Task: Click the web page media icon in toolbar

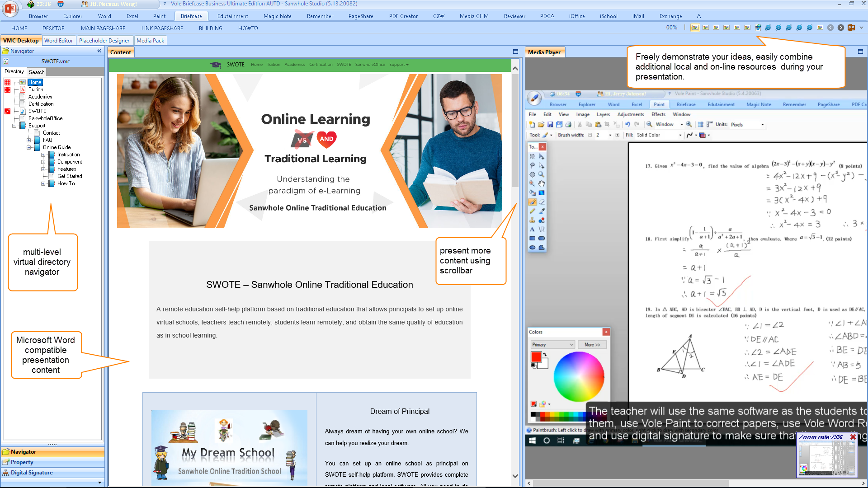Action: tap(758, 28)
